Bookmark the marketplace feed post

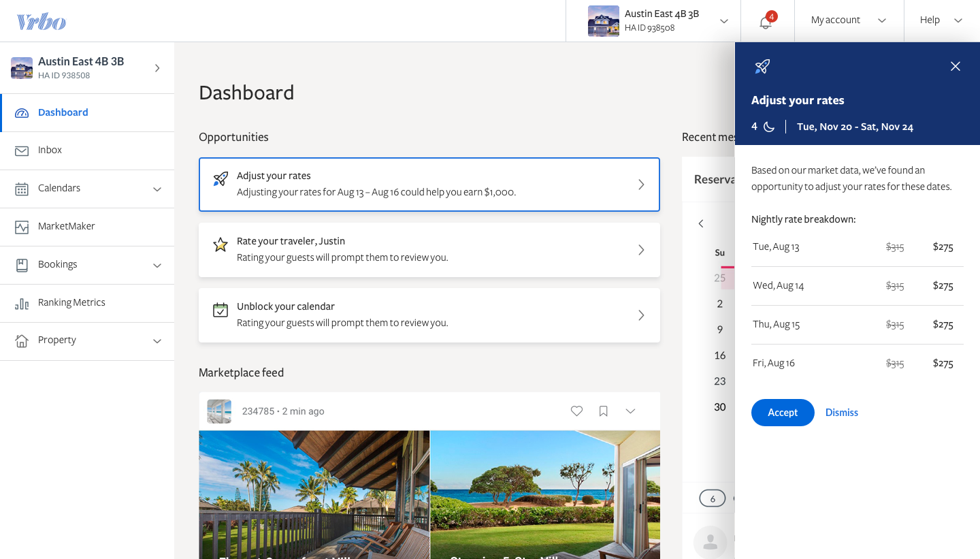(x=603, y=411)
